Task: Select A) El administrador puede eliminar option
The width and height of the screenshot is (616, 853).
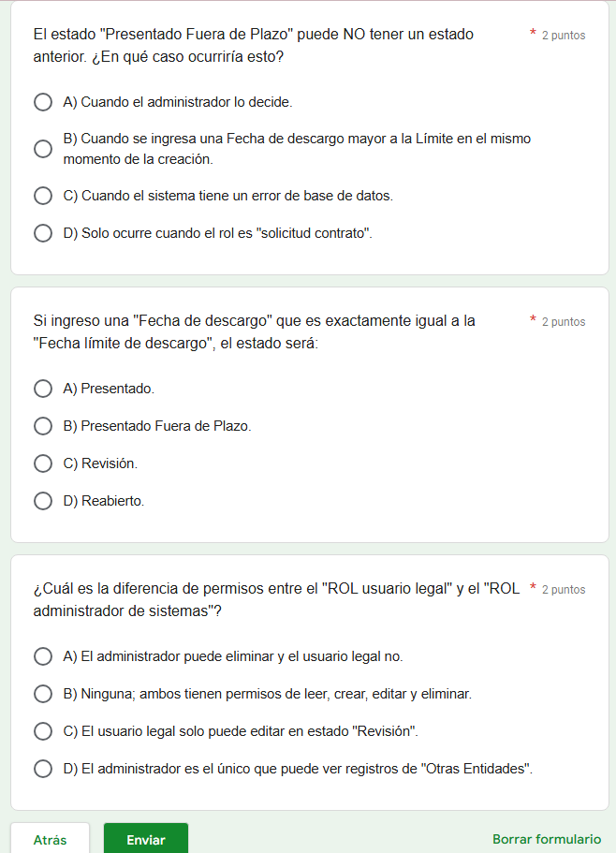Action: (x=43, y=656)
